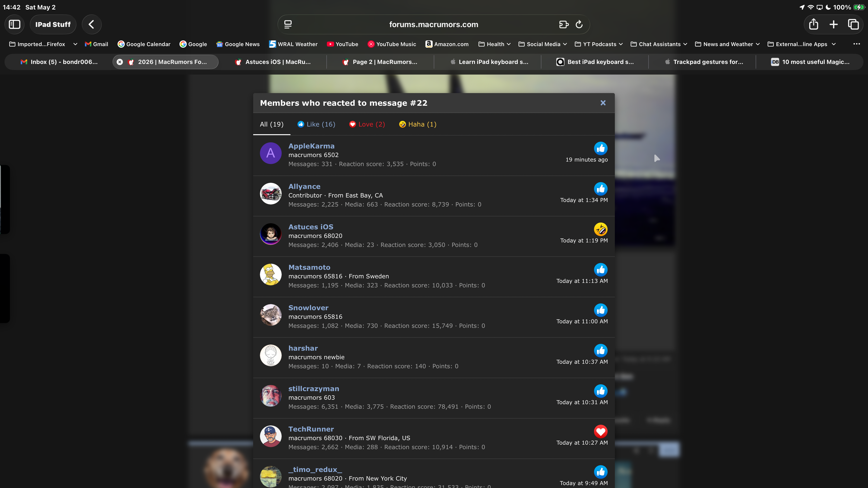Viewport: 868px width, 488px height.
Task: Switch to the Astuces iOS MacRumors tab
Action: [273, 62]
